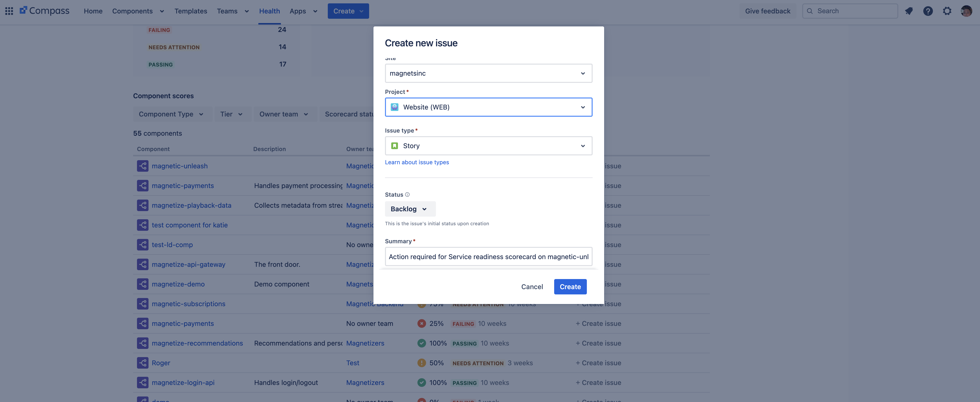Cancel the Create new issue dialog
The width and height of the screenshot is (980, 402).
(532, 287)
